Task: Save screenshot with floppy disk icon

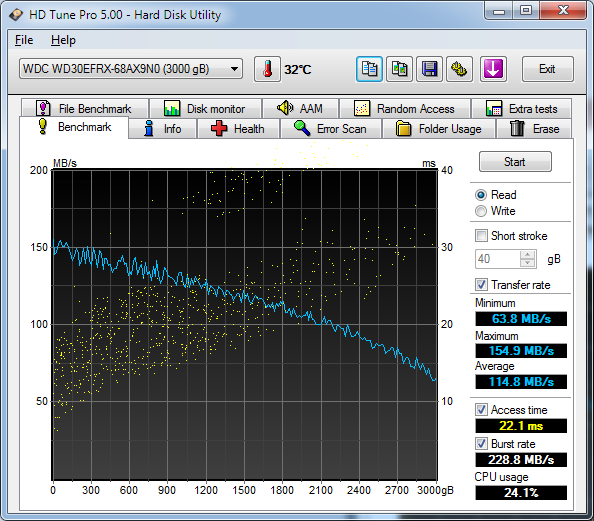Action: (x=429, y=69)
